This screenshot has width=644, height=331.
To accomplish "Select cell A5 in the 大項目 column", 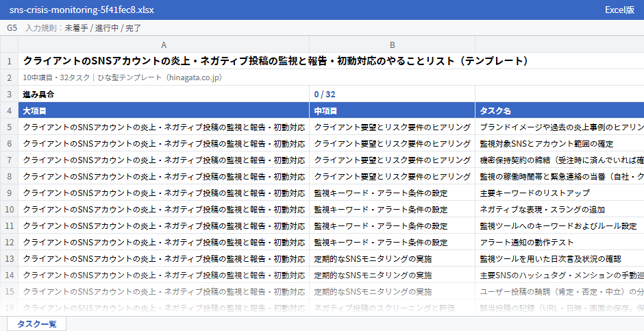I will (164, 127).
